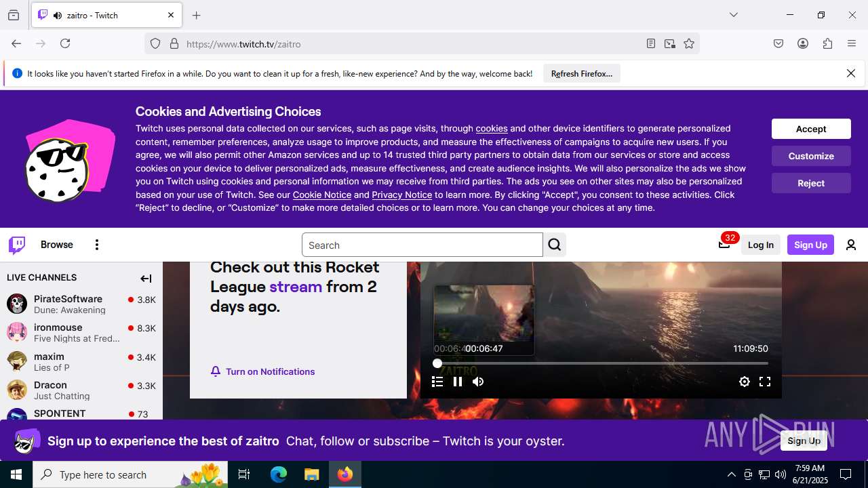Viewport: 868px width, 488px height.
Task: Reload the page in Firefox
Action: pyautogui.click(x=65, y=43)
